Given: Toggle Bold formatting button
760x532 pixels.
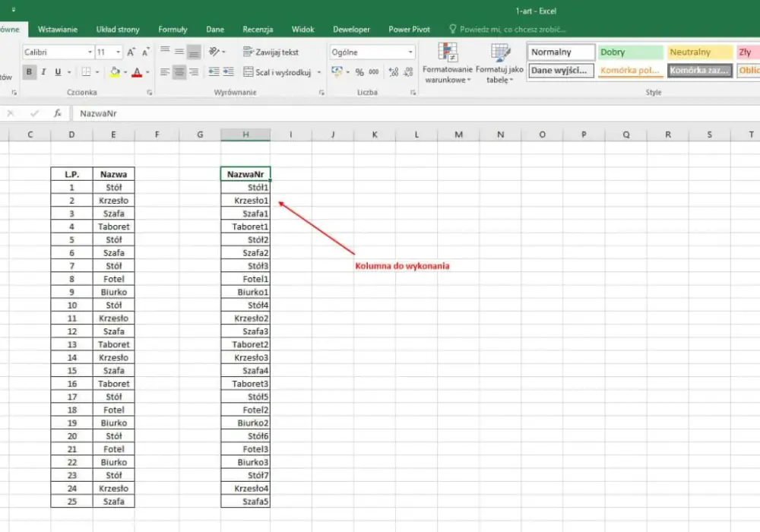Looking at the screenshot, I should click(29, 72).
